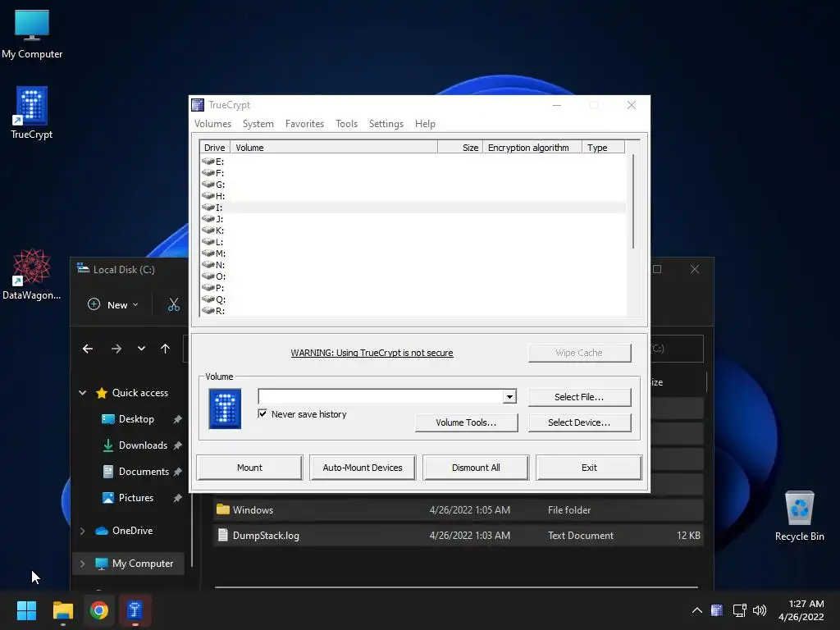This screenshot has height=630, width=840.
Task: Open the System menu
Action: [x=258, y=124]
